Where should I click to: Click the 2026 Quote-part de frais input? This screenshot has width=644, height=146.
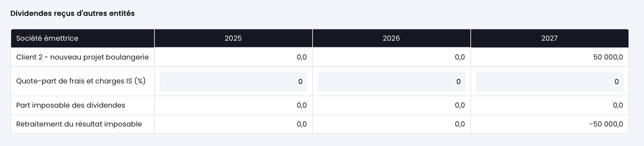[391, 82]
